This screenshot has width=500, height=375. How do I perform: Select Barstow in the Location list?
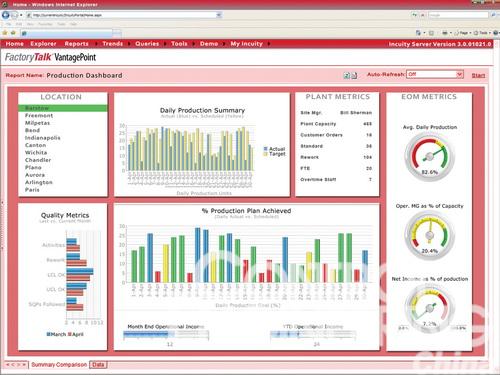click(x=63, y=108)
